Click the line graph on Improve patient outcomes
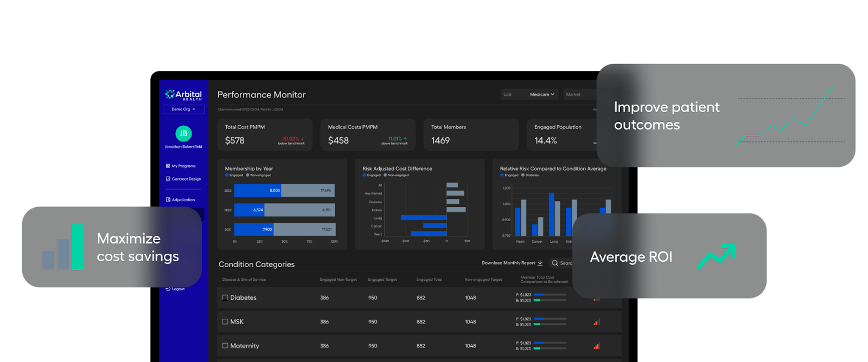The image size is (868, 362). (x=790, y=115)
